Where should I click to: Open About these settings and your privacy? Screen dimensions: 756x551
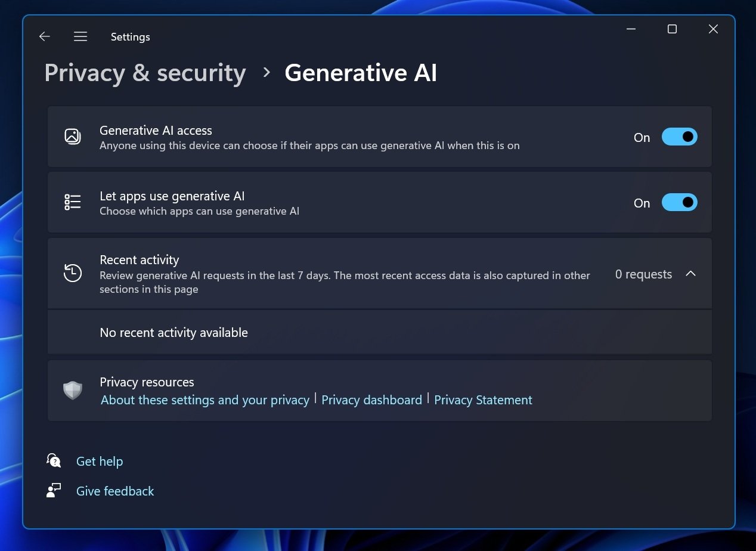pyautogui.click(x=205, y=400)
